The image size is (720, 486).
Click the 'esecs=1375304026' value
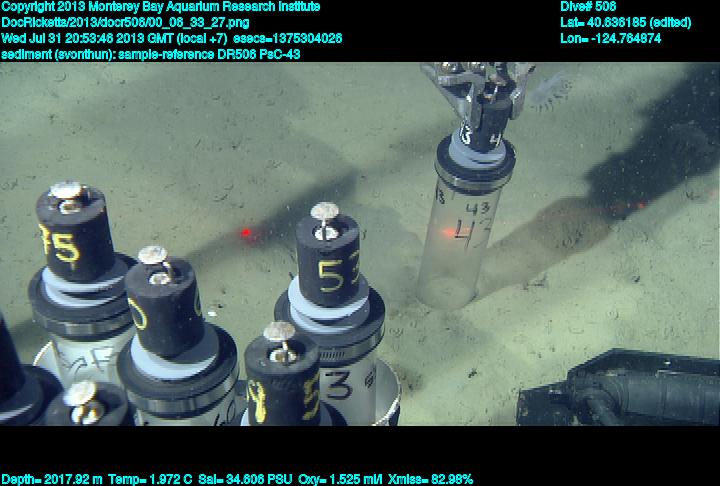click(287, 38)
